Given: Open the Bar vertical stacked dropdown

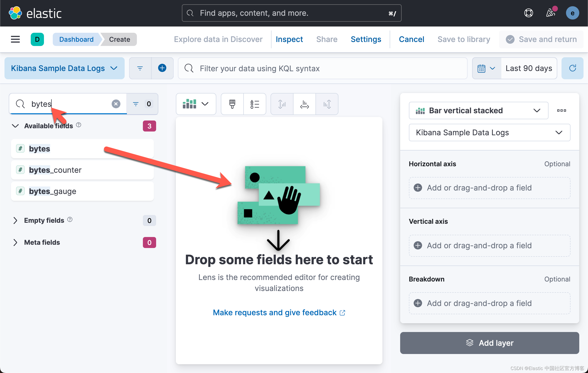Looking at the screenshot, I should tap(479, 110).
